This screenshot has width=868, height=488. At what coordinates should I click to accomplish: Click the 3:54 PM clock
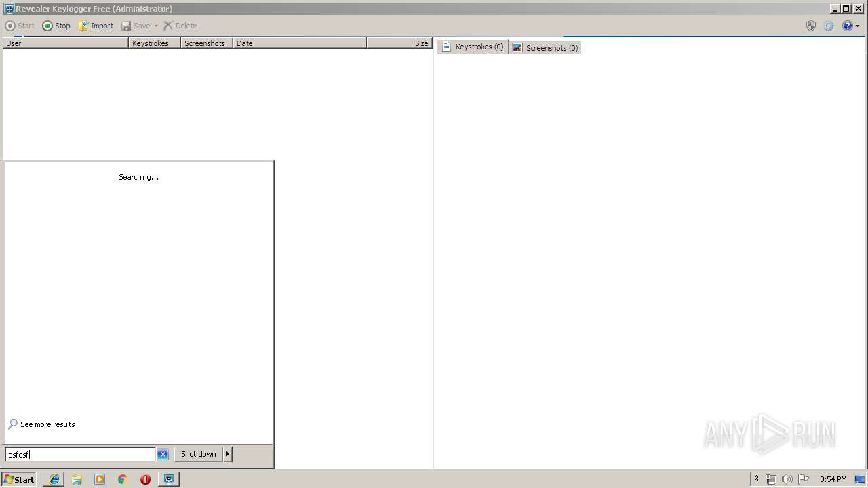point(833,479)
